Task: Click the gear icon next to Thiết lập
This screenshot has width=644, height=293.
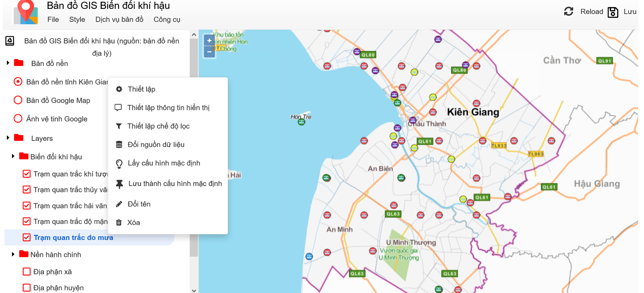Action: click(119, 89)
